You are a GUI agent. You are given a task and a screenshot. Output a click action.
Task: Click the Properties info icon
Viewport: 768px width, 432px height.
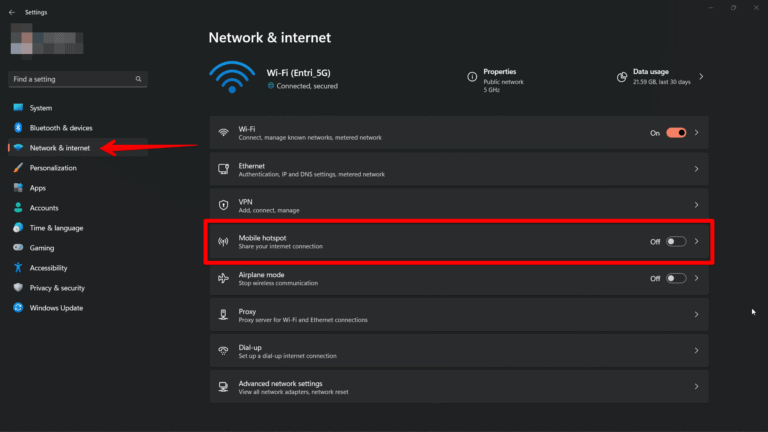click(472, 76)
